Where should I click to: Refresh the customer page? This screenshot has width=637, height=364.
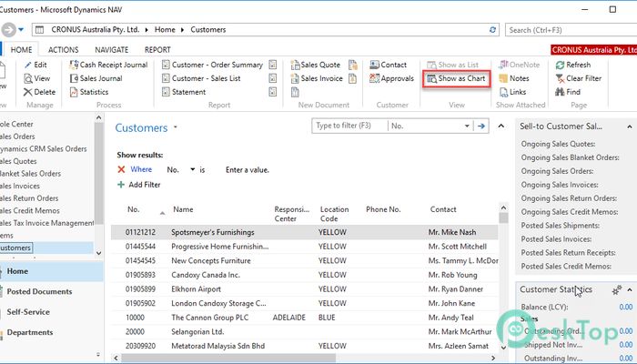coord(572,65)
